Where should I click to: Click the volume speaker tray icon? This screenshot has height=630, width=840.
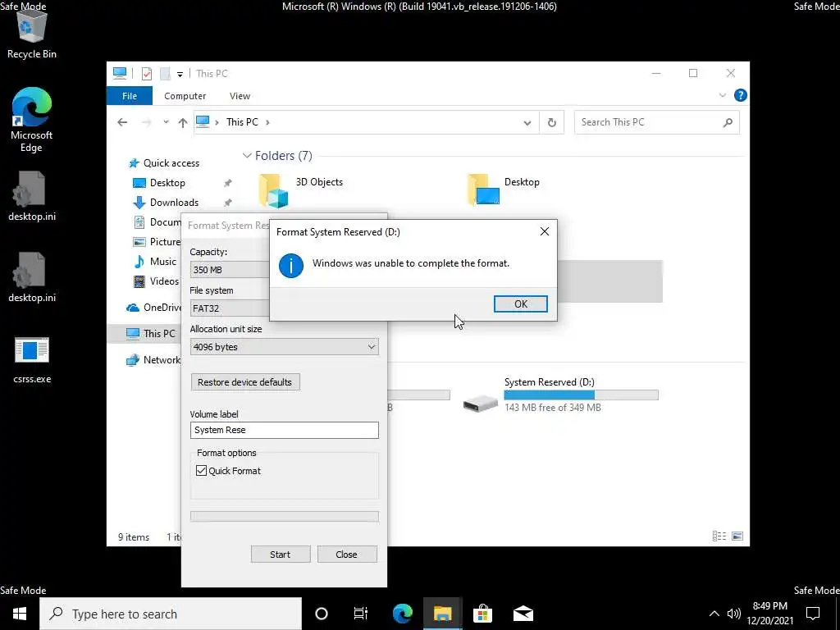pyautogui.click(x=734, y=614)
